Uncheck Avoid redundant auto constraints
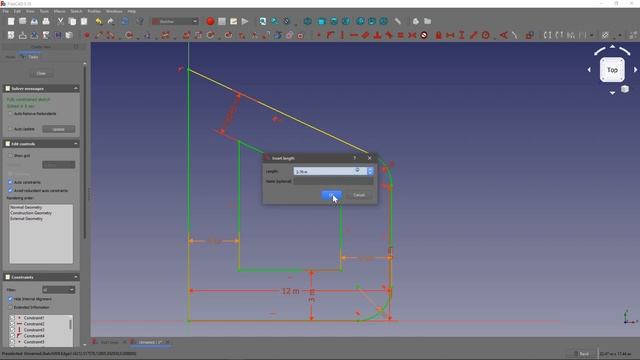The width and height of the screenshot is (640, 360). click(11, 190)
